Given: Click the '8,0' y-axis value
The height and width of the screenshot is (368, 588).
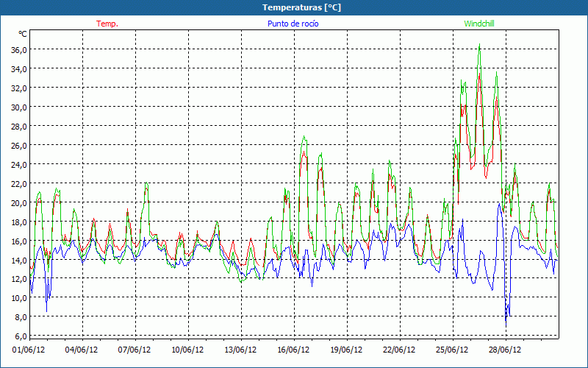Looking at the screenshot, I should tap(21, 317).
